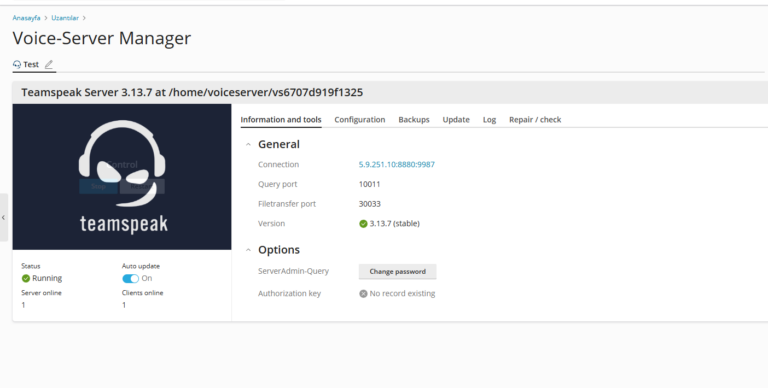Open the Uzantılar breadcrumb link
Viewport: 768px width, 388px height.
pos(65,18)
